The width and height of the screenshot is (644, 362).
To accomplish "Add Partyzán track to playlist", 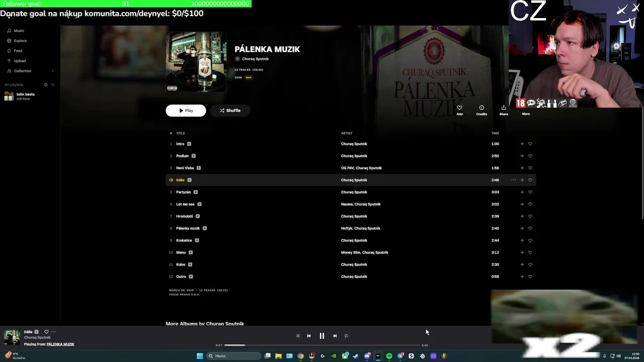I will coord(522,192).
